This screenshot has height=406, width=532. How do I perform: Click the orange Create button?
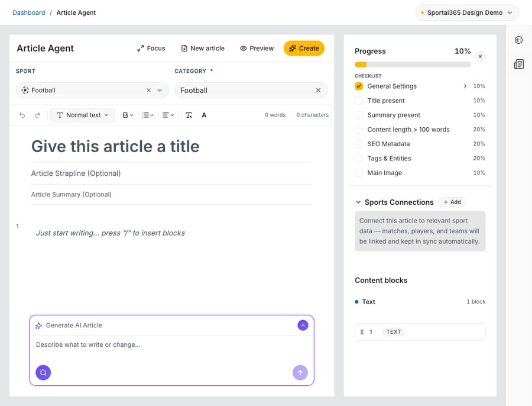click(x=304, y=49)
